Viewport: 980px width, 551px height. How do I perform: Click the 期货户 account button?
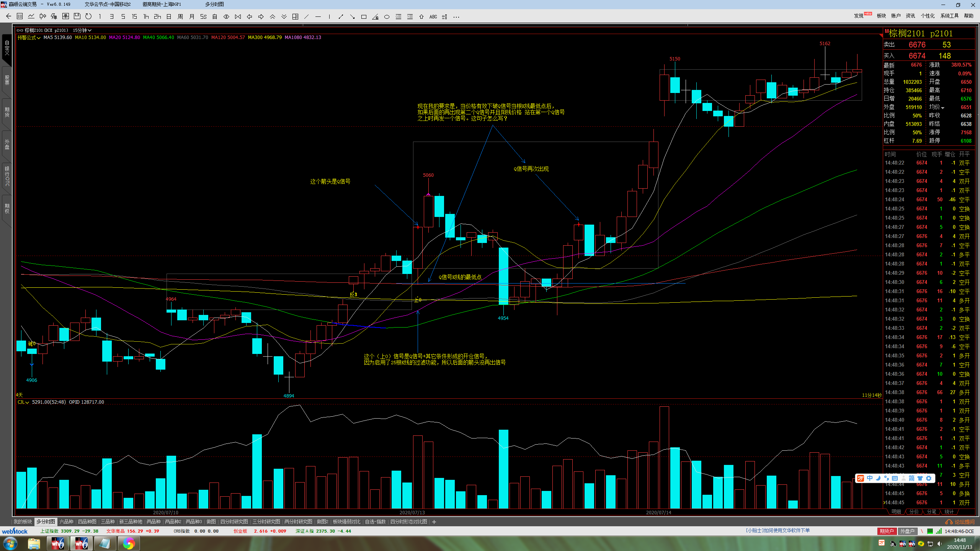[886, 531]
